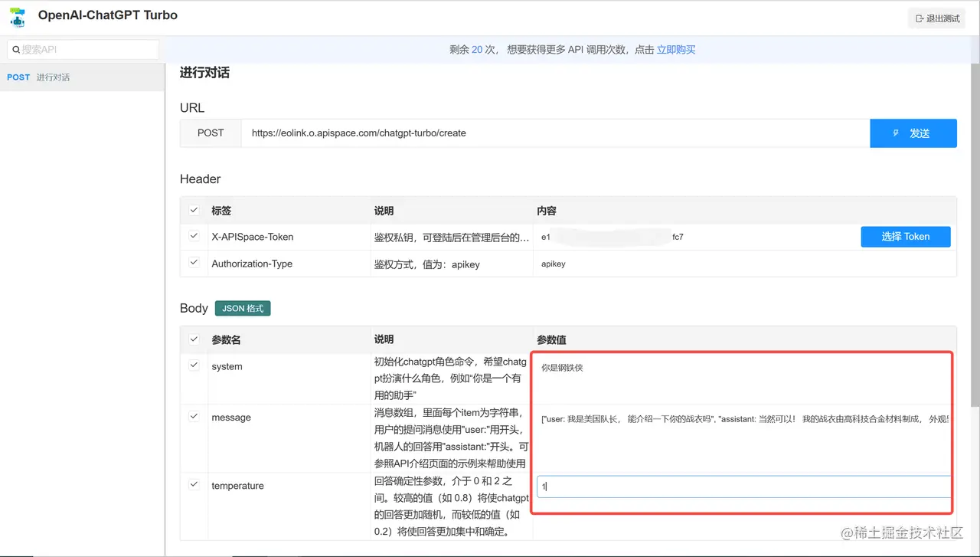Click the blue 发送 send button

(x=913, y=133)
